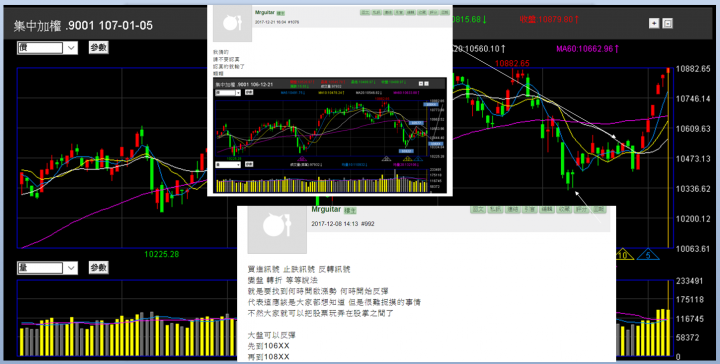This screenshot has height=364, width=720.
Task: Click the 回文 button in the #992 post
Action: tap(478, 209)
